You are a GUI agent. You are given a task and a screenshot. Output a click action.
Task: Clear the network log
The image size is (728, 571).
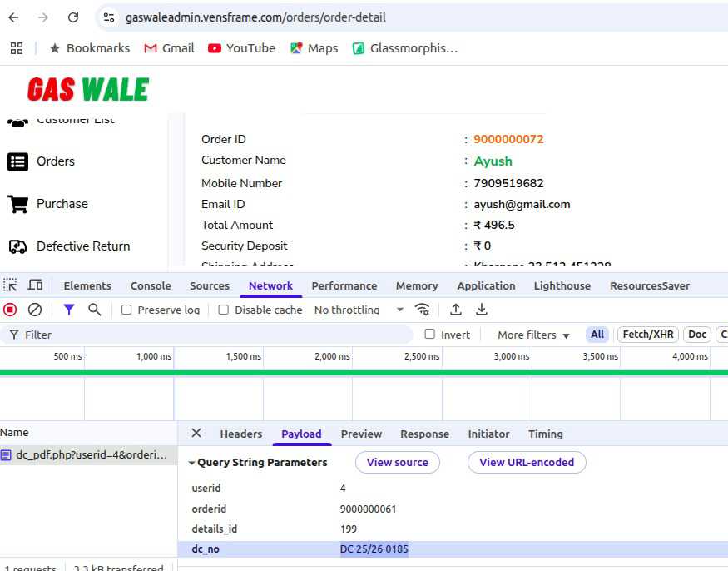[35, 310]
